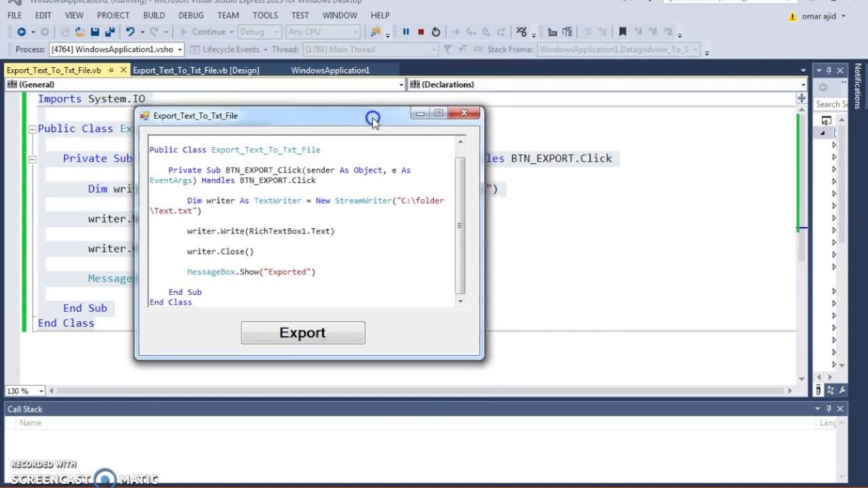Click the Step Into debug icon
Viewport: 868px width, 488px height.
471,32
